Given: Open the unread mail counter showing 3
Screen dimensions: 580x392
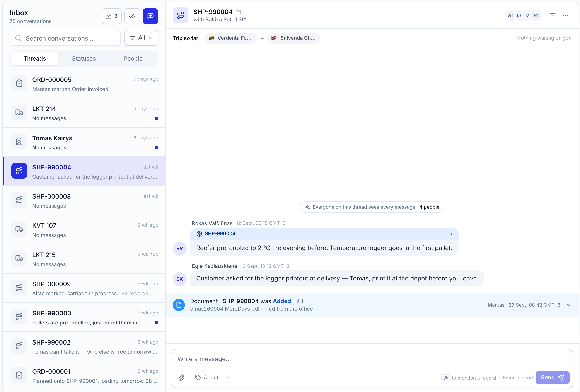Looking at the screenshot, I should pos(111,16).
